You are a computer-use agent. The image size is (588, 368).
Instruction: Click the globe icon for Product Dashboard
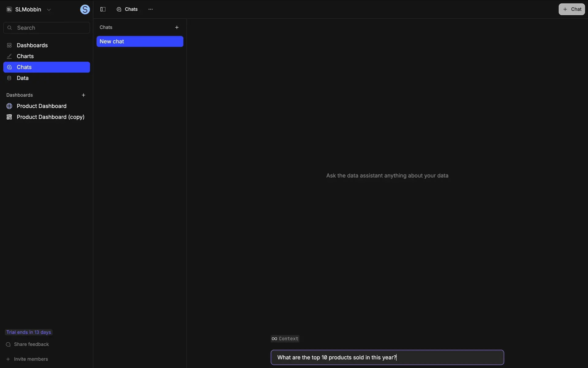(9, 106)
